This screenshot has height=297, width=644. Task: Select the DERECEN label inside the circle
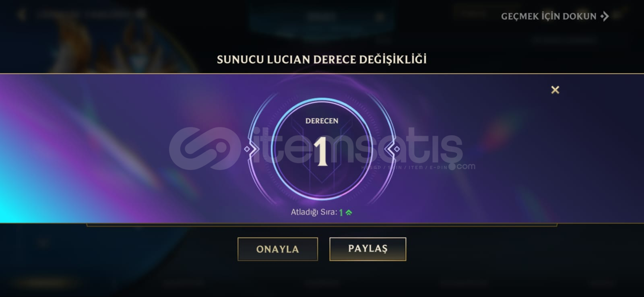tap(322, 121)
